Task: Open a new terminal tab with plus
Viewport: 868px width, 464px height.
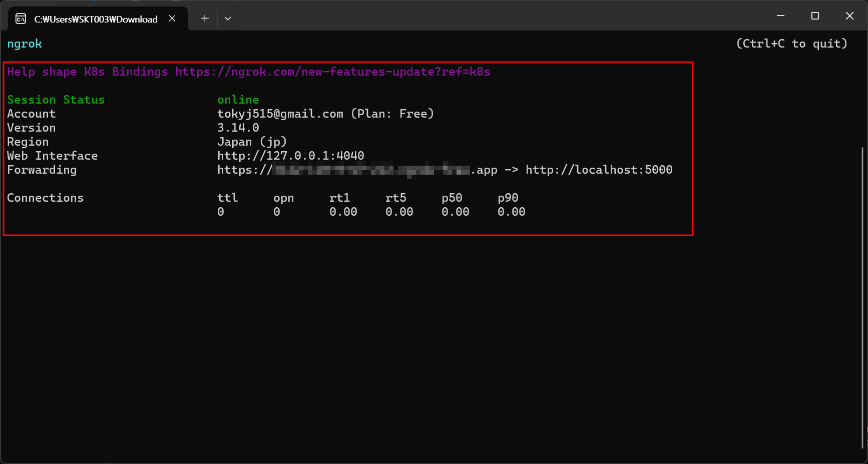Action: coord(205,19)
